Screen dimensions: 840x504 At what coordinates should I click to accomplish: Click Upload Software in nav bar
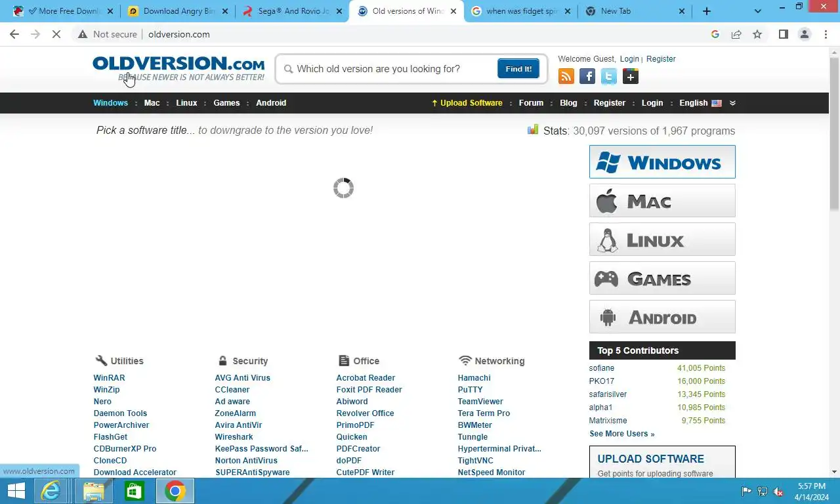467,103
